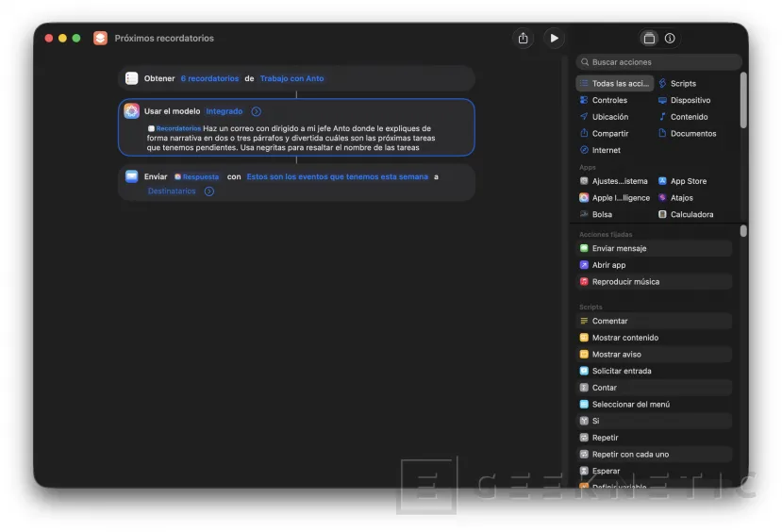Open the Integrado model dropdown
782x532 pixels.
pos(225,111)
